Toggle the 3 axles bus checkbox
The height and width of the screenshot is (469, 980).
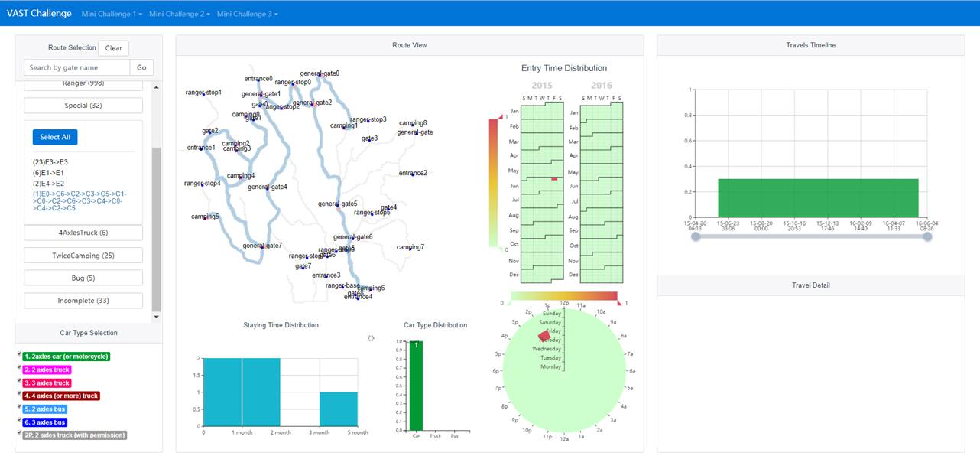pyautogui.click(x=19, y=420)
